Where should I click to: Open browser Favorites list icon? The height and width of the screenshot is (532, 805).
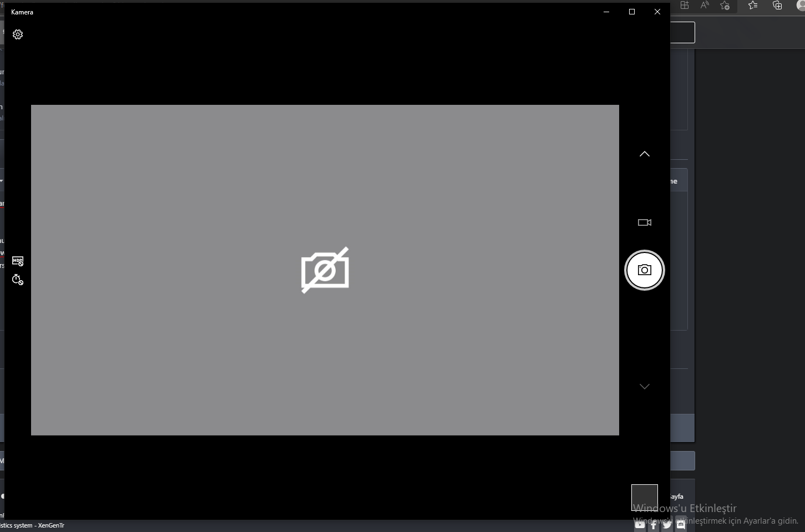[753, 5]
